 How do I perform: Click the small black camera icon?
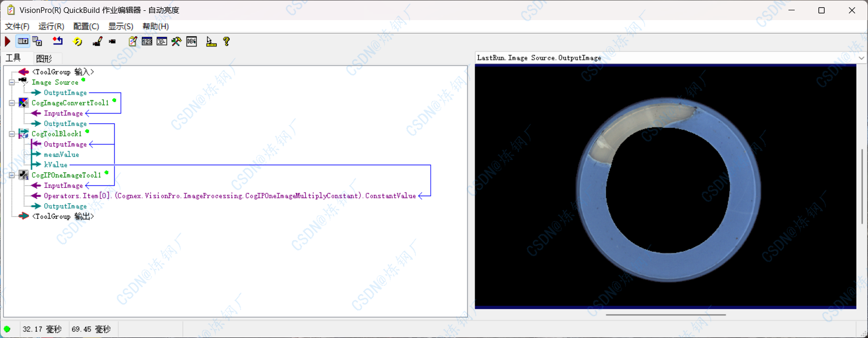(112, 41)
